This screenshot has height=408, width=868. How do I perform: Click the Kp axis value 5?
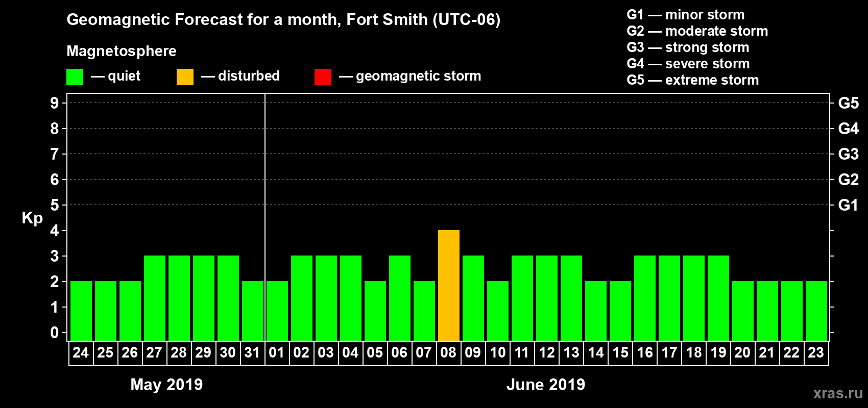tap(55, 205)
